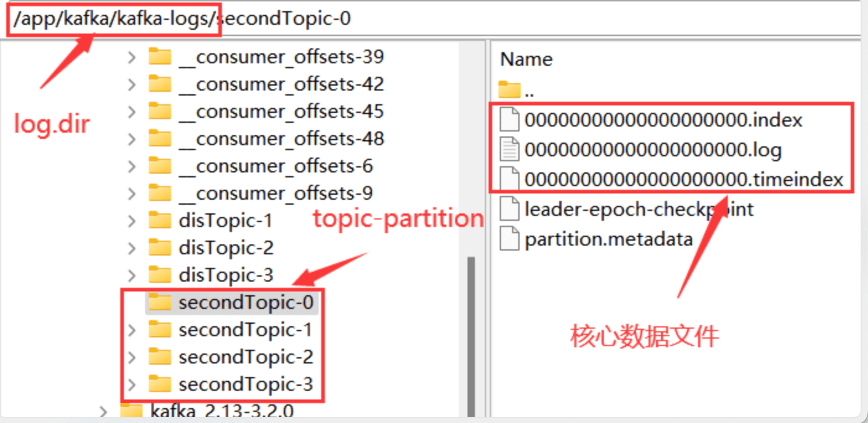Select 'kafka_2.13-3.2.0' label in tree
This screenshot has height=423, width=868.
click(x=222, y=411)
